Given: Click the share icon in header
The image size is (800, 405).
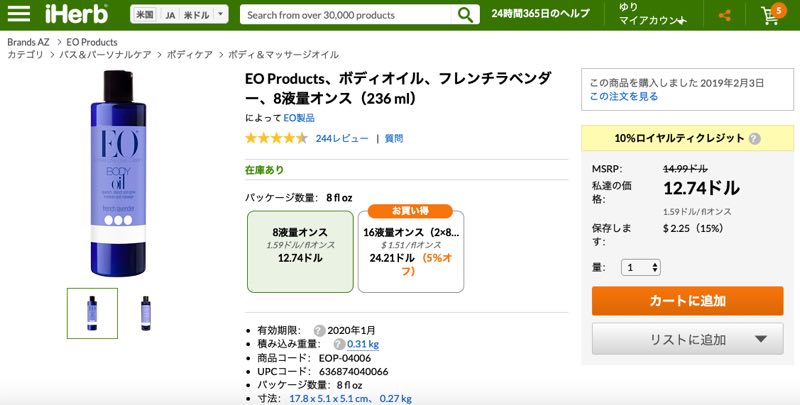Looking at the screenshot, I should pyautogui.click(x=725, y=16).
